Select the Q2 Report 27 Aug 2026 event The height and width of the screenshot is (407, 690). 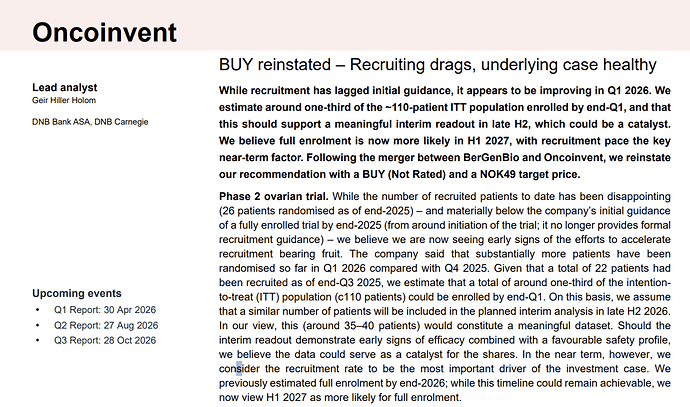[x=106, y=326]
